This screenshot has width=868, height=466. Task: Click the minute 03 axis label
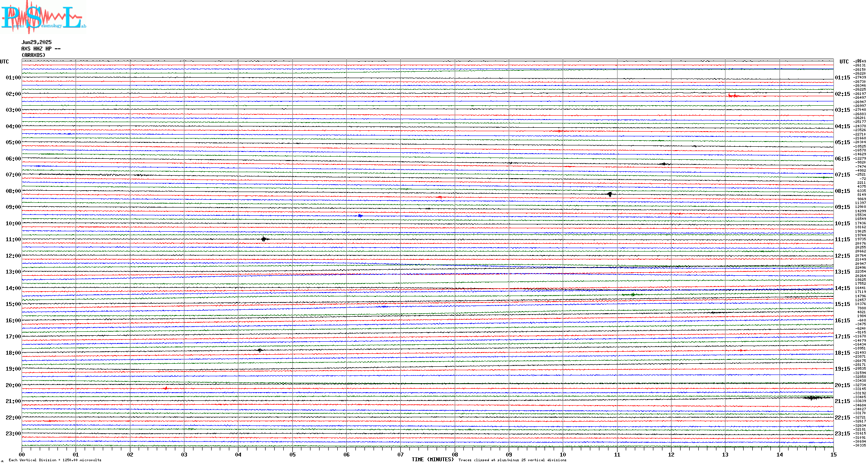click(x=184, y=454)
